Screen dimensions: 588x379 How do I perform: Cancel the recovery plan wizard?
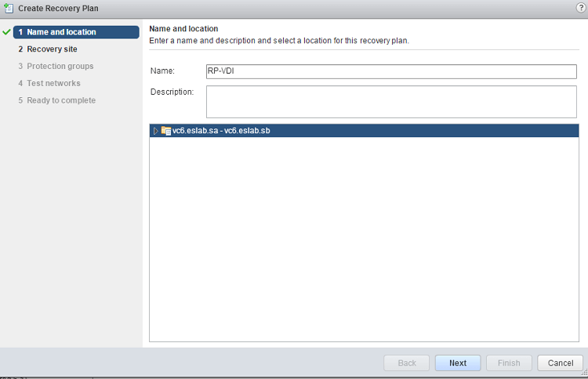(561, 363)
